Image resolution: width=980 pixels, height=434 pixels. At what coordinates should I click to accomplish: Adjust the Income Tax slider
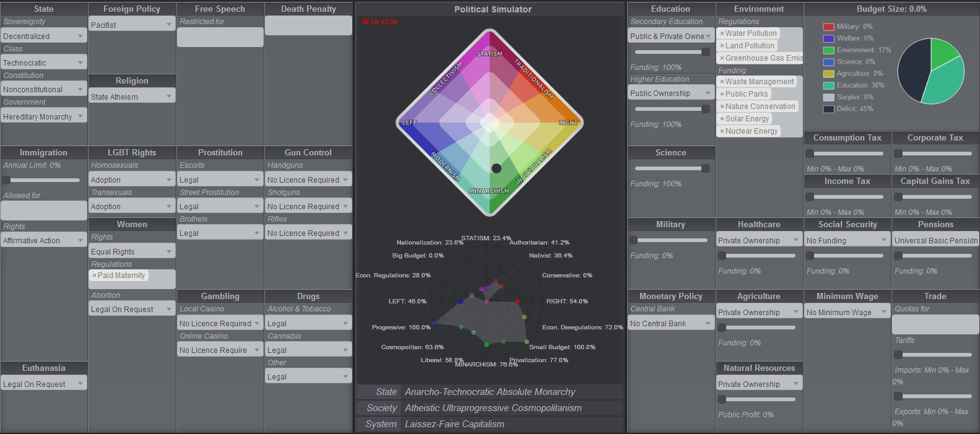point(844,197)
